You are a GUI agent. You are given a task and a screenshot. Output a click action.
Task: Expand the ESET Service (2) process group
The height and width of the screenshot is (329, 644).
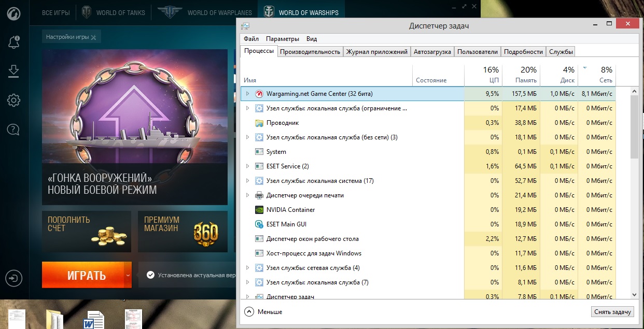[x=247, y=166]
